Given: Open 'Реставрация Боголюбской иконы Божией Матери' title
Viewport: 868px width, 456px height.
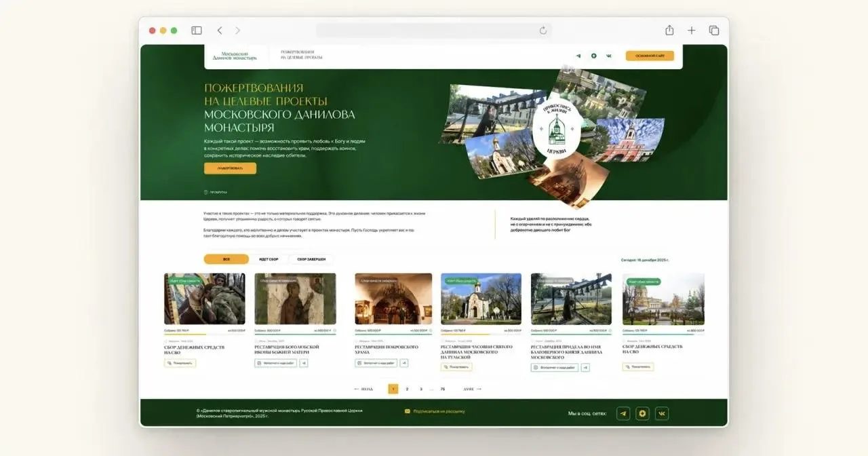Looking at the screenshot, I should [286, 349].
